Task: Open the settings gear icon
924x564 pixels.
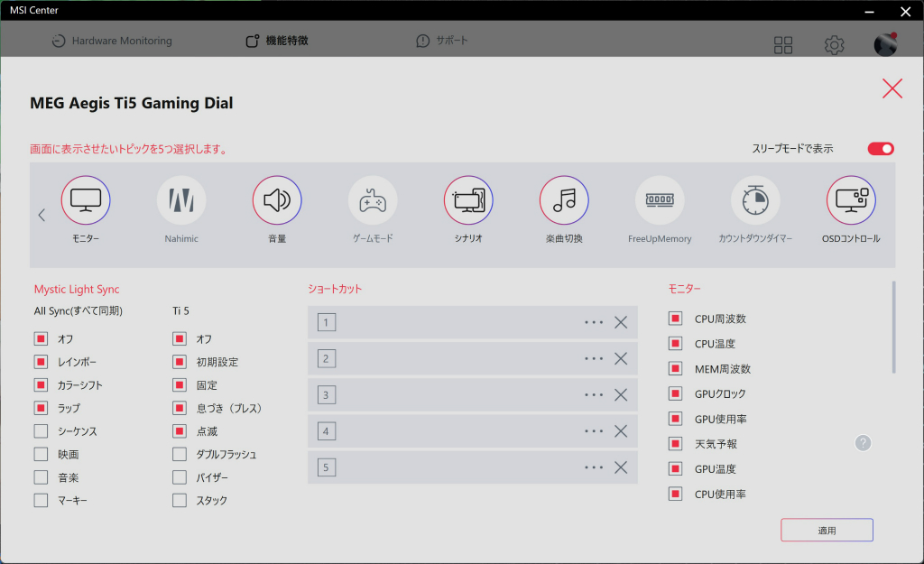Action: (834, 45)
